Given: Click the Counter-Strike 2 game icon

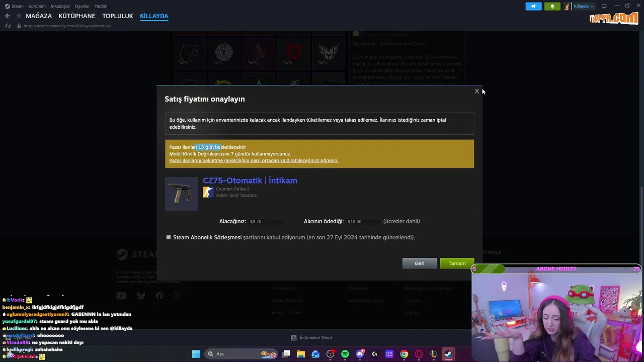Looking at the screenshot, I should (208, 192).
